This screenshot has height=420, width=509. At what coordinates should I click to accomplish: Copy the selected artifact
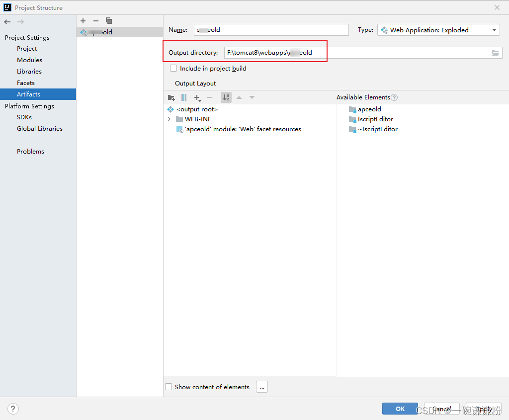tap(109, 21)
